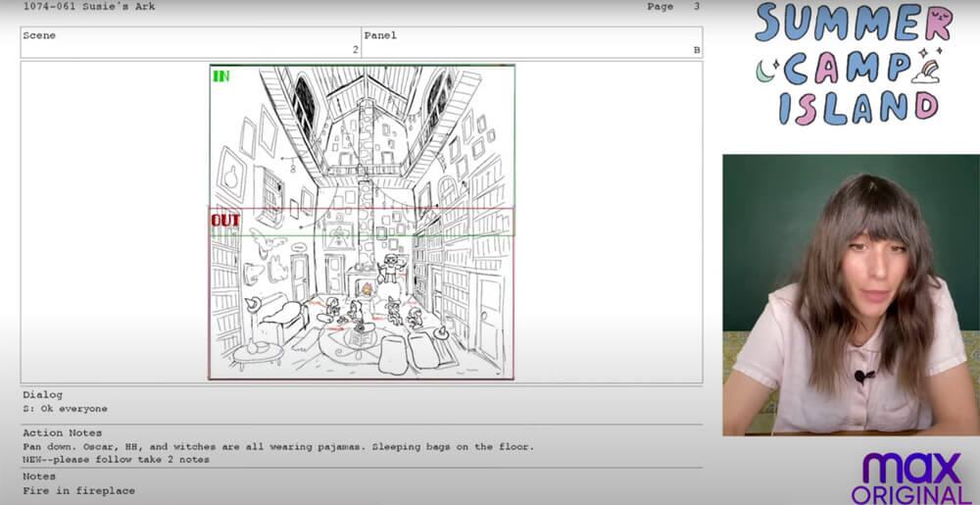Click the panel letter 'B'
This screenshot has height=505, width=980.
pyautogui.click(x=697, y=50)
